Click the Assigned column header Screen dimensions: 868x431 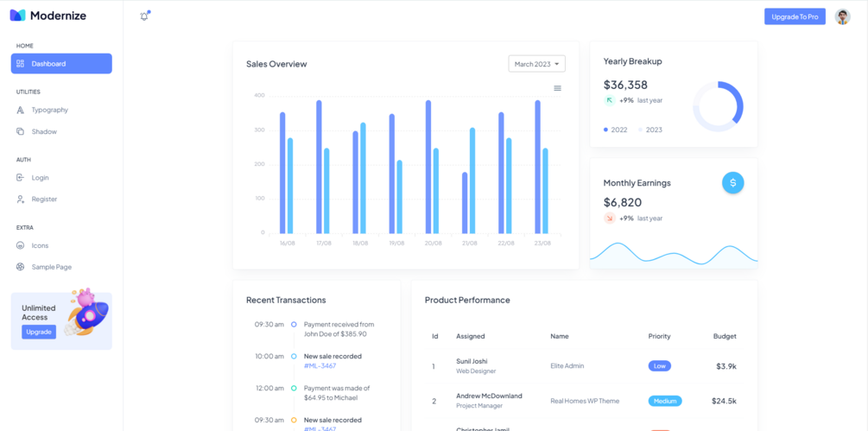pyautogui.click(x=471, y=336)
